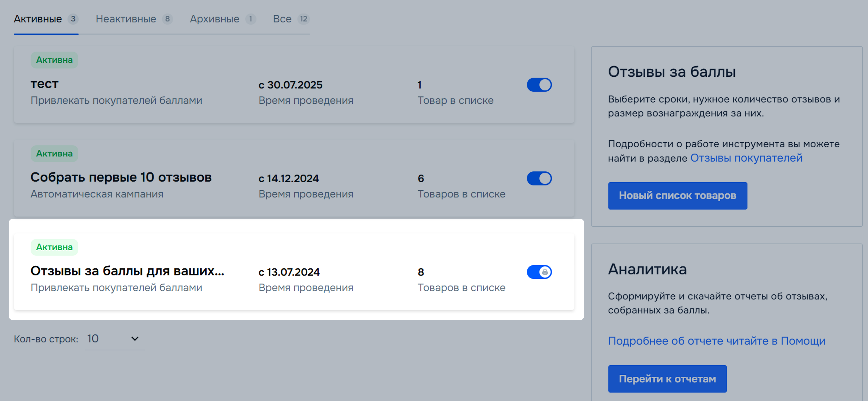Screen dimensions: 868x401
Task: Click the lock icon inside the toggle
Action: point(545,272)
